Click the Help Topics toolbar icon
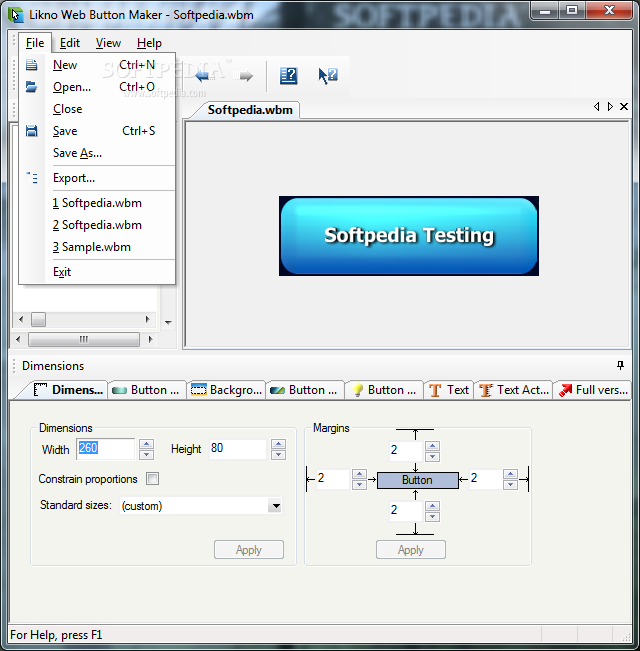Image resolution: width=640 pixels, height=651 pixels. (288, 76)
